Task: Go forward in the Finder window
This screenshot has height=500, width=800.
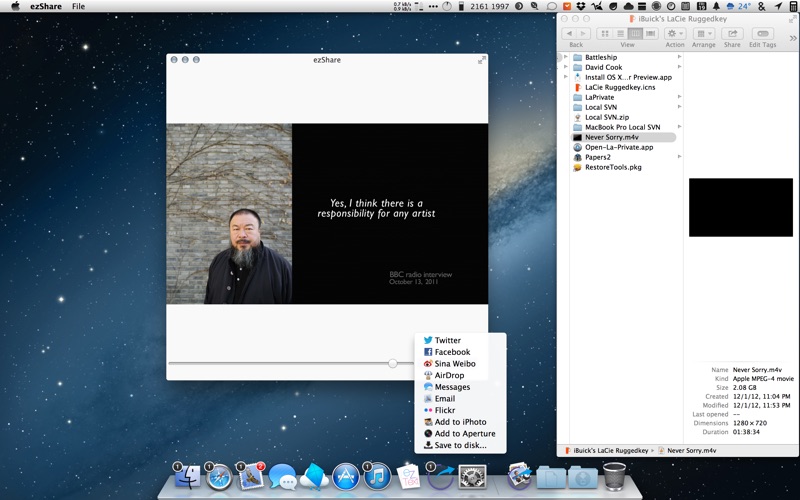Action: 583,34
